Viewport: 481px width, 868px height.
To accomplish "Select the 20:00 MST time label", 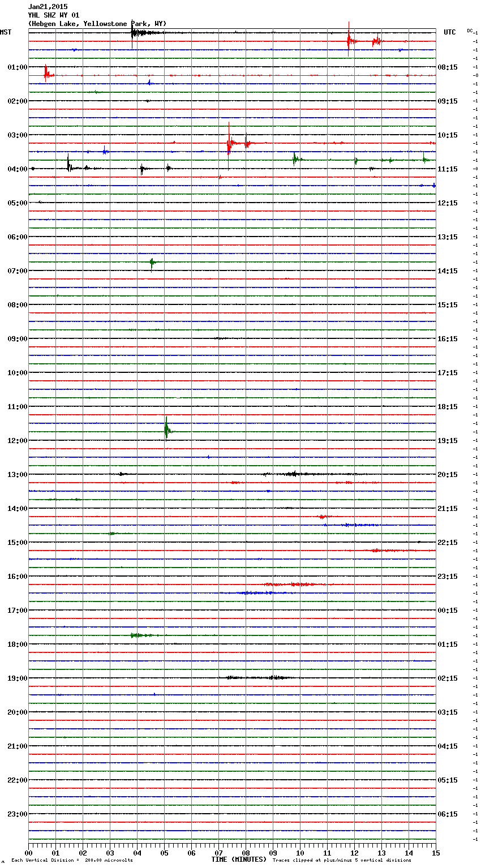I will coord(18,712).
